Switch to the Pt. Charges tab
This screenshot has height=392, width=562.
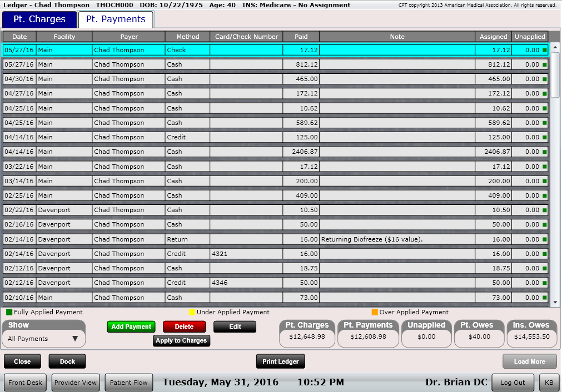tap(39, 18)
